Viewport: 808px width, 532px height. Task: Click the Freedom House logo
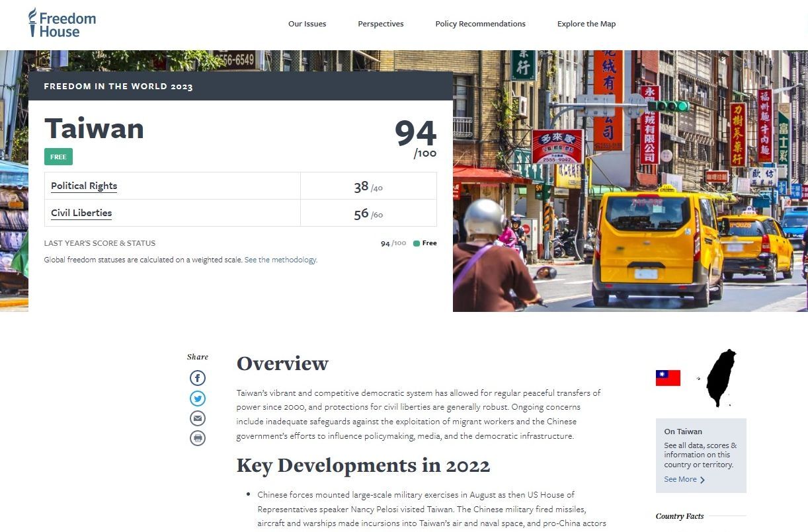62,24
